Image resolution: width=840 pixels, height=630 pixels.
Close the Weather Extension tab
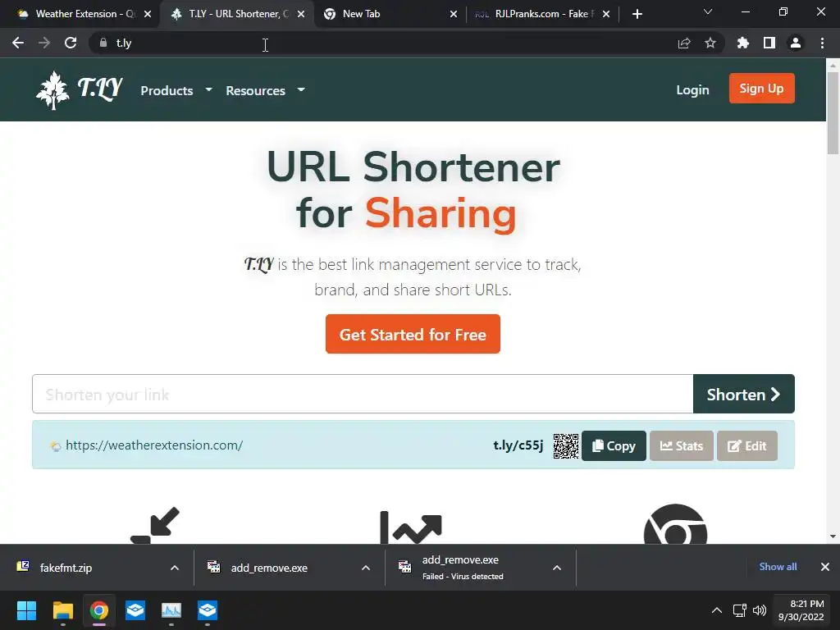(x=148, y=14)
